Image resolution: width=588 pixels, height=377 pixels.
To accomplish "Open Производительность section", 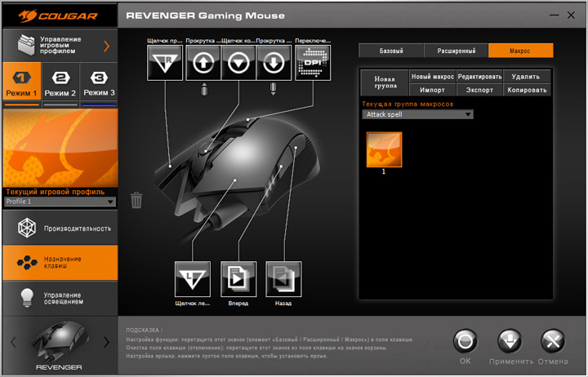I will click(60, 228).
